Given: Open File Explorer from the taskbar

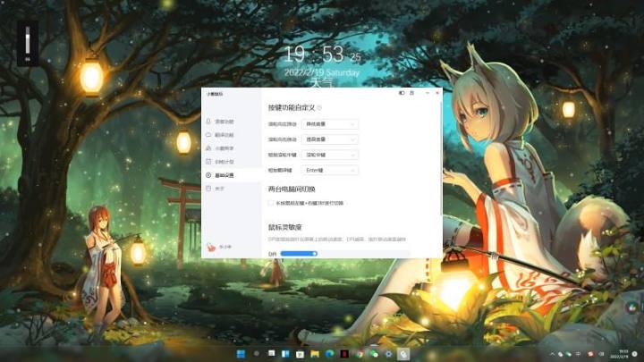Looking at the screenshot, I should [315, 354].
